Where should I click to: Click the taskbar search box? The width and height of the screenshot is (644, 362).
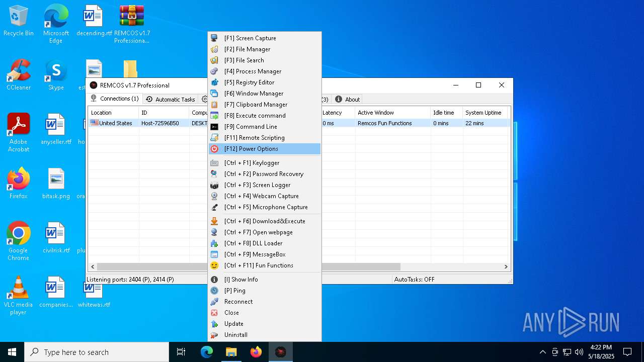tap(97, 352)
